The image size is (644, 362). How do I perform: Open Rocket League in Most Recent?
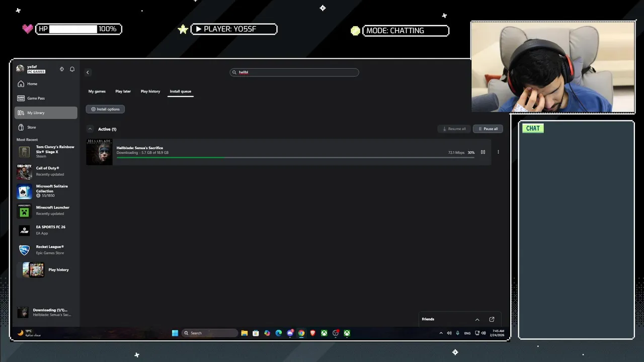[x=46, y=250]
